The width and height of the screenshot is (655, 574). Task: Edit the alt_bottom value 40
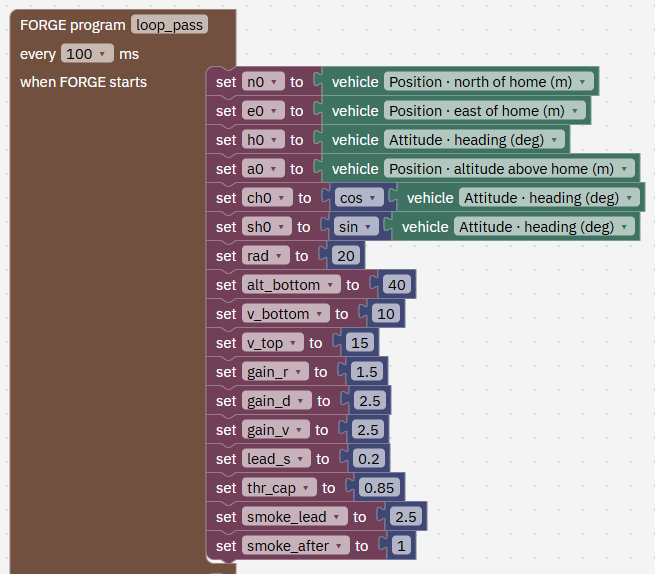click(x=397, y=285)
